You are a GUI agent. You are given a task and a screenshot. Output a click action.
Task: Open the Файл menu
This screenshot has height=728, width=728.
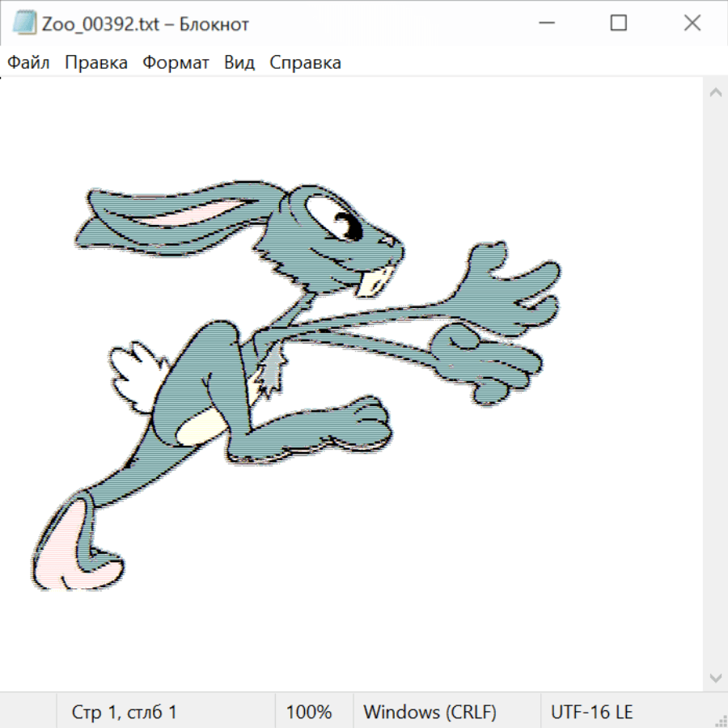tap(28, 63)
